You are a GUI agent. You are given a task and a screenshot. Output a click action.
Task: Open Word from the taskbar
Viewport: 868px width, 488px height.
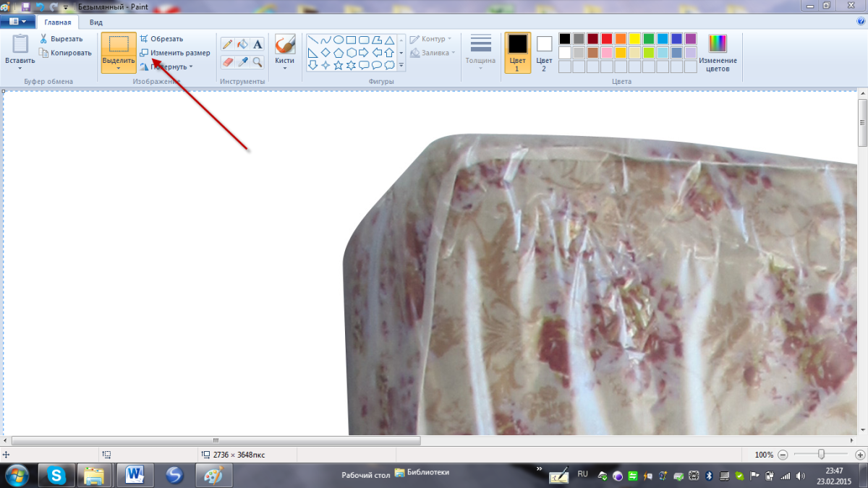point(135,475)
